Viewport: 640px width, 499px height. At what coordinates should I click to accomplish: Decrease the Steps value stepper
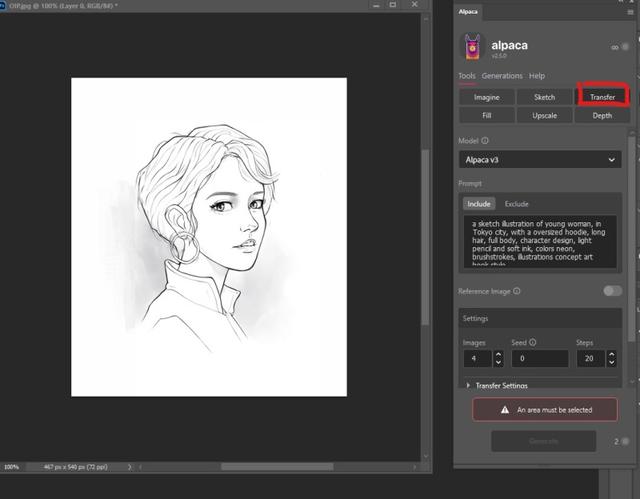click(x=611, y=362)
